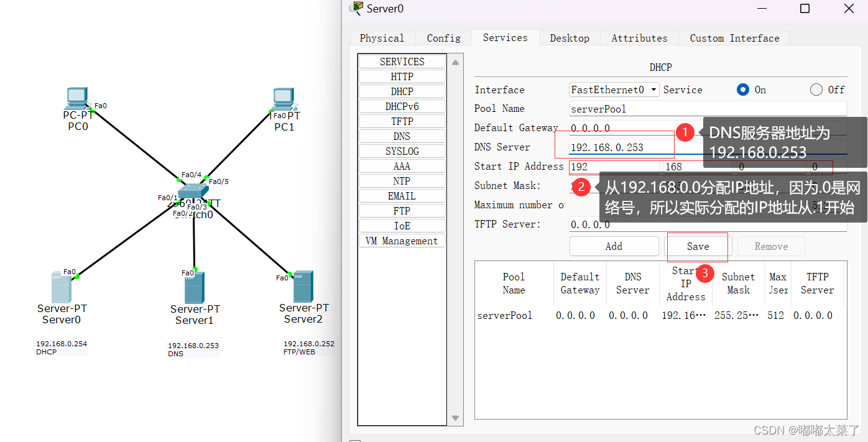Open the Server0 DHCP server icon

click(62, 287)
